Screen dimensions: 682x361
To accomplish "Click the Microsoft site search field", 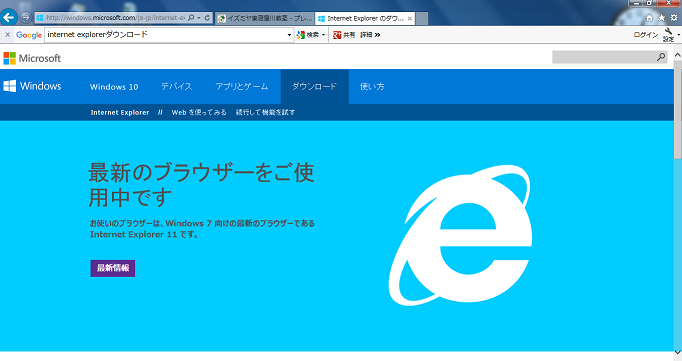I will [x=603, y=57].
